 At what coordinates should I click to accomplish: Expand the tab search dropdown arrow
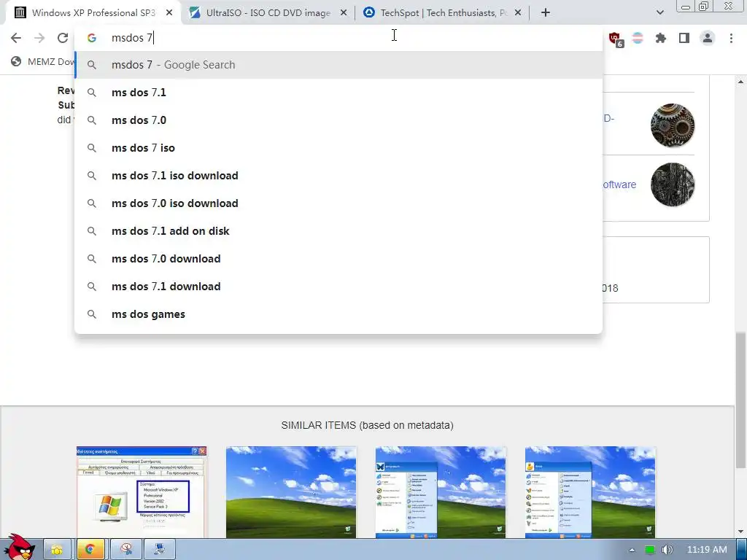point(659,13)
